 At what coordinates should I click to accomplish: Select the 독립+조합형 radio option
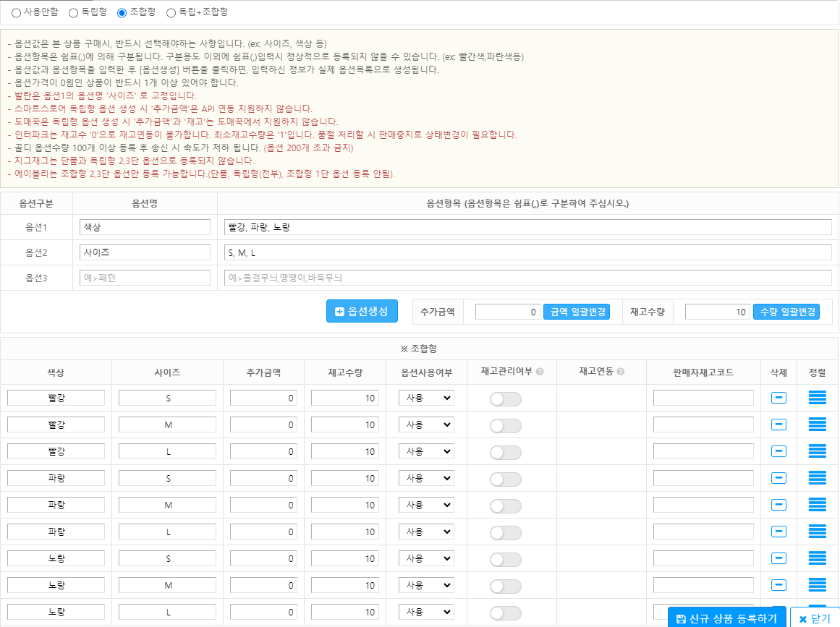pos(171,12)
